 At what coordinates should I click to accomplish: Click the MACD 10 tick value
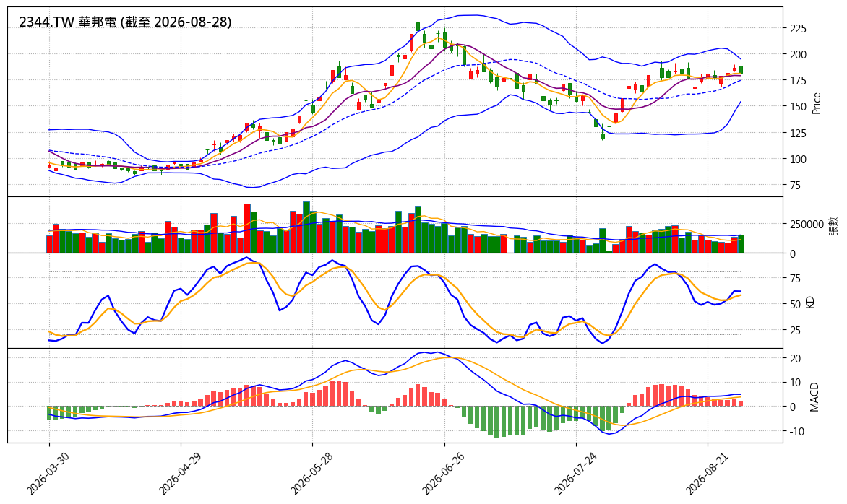(x=795, y=383)
